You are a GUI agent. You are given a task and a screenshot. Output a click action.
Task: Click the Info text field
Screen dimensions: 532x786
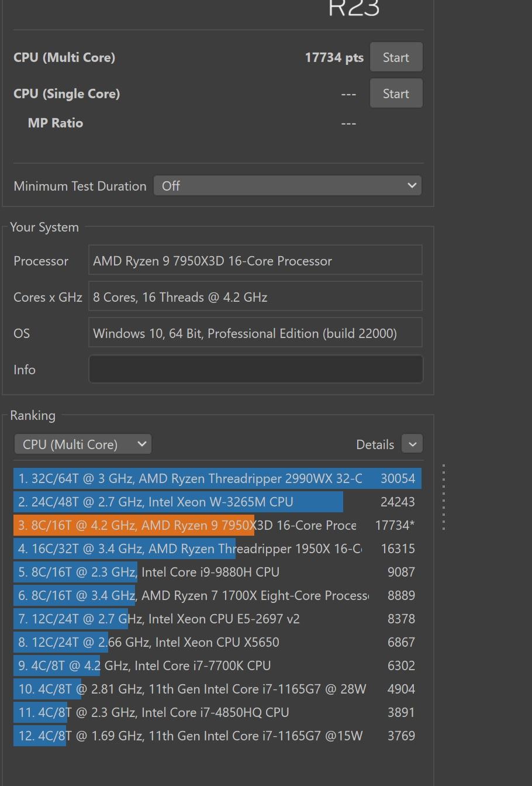(255, 370)
